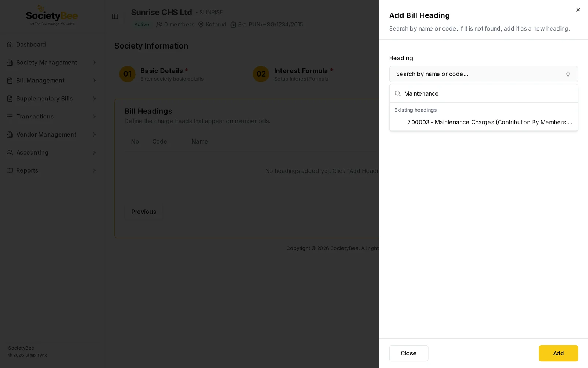588x368 pixels.
Task: Click Existing headings group label
Action: (x=415, y=110)
